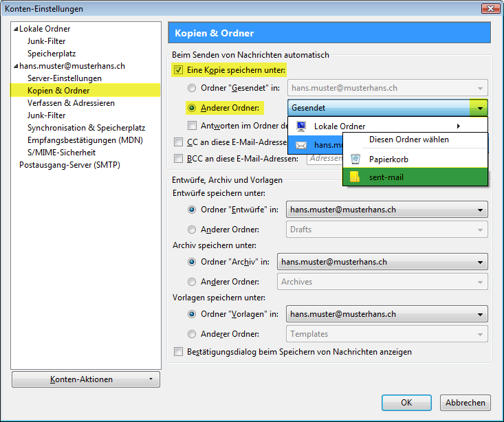Open the Gesendet folder dropdown arrow
This screenshot has width=504, height=422.
tap(479, 108)
